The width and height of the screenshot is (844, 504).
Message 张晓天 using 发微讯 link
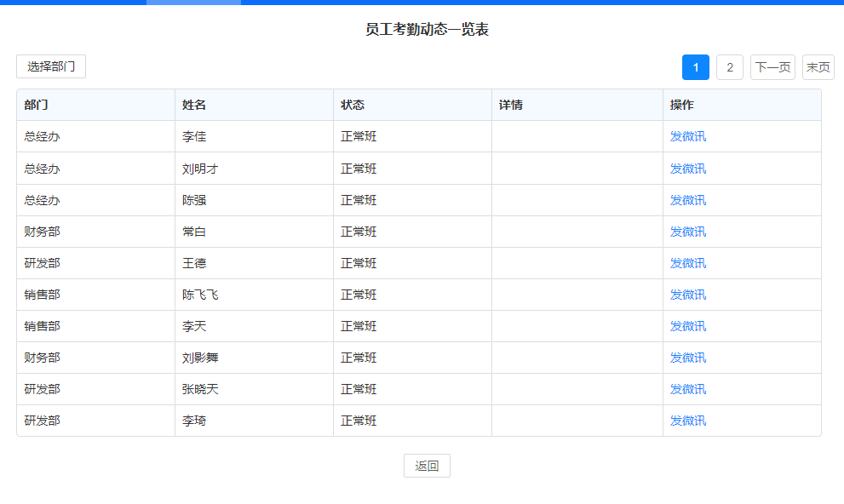(687, 389)
